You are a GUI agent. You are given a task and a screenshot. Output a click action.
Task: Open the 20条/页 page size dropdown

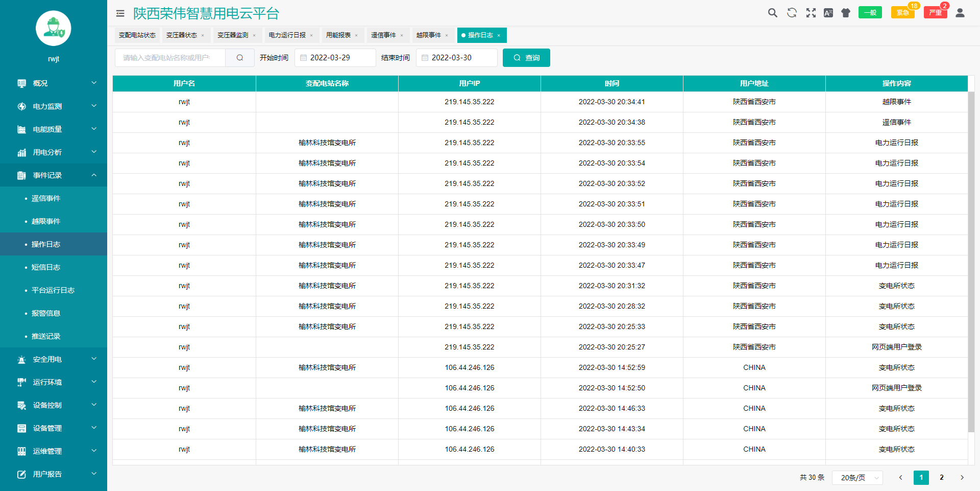point(857,478)
